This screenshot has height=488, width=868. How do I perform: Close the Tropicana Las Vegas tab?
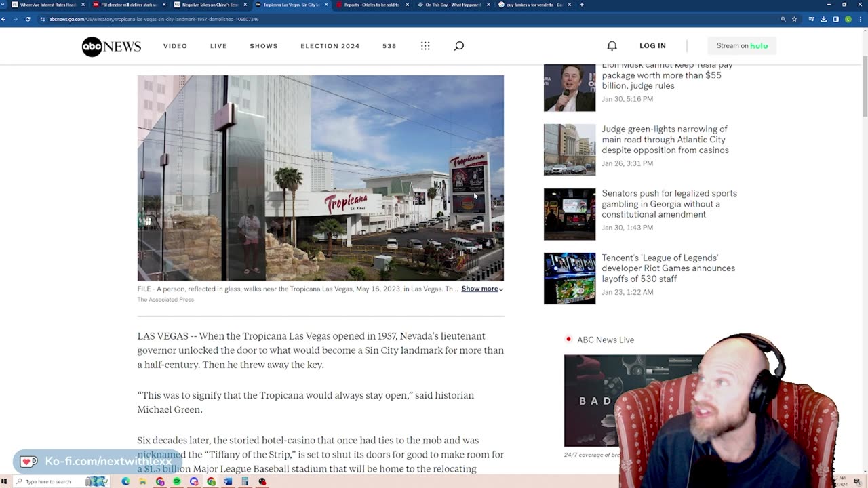point(327,5)
